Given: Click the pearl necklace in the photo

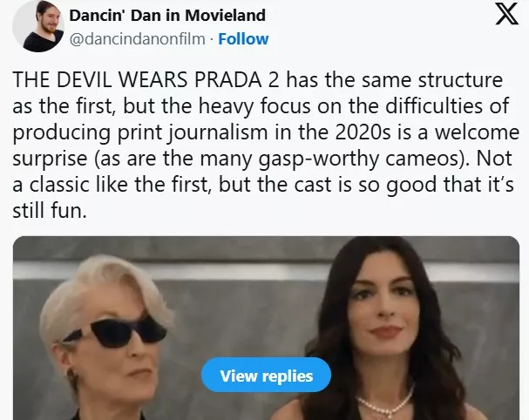Looking at the screenshot, I should click(x=386, y=402).
